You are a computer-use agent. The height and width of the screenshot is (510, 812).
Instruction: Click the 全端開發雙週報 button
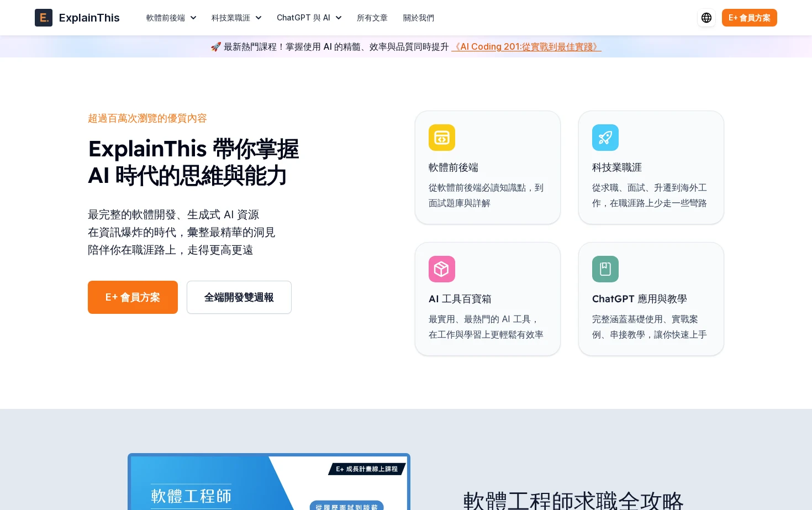(x=239, y=297)
